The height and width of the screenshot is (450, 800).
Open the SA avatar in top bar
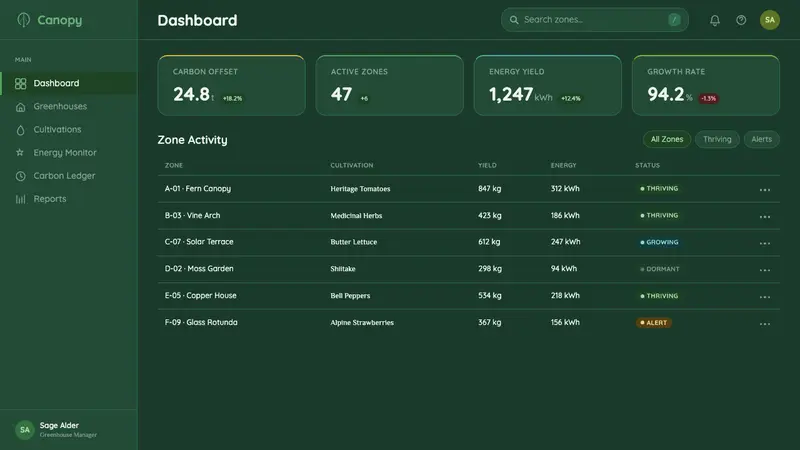point(769,20)
